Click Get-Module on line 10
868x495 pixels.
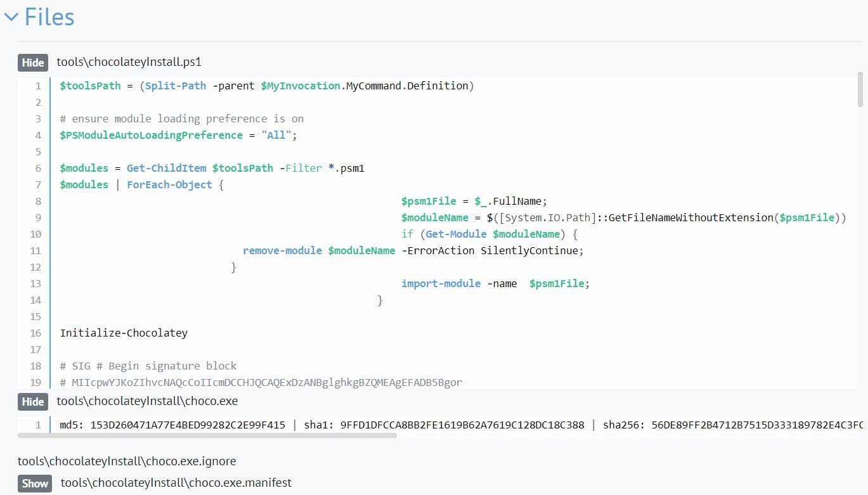click(x=456, y=234)
